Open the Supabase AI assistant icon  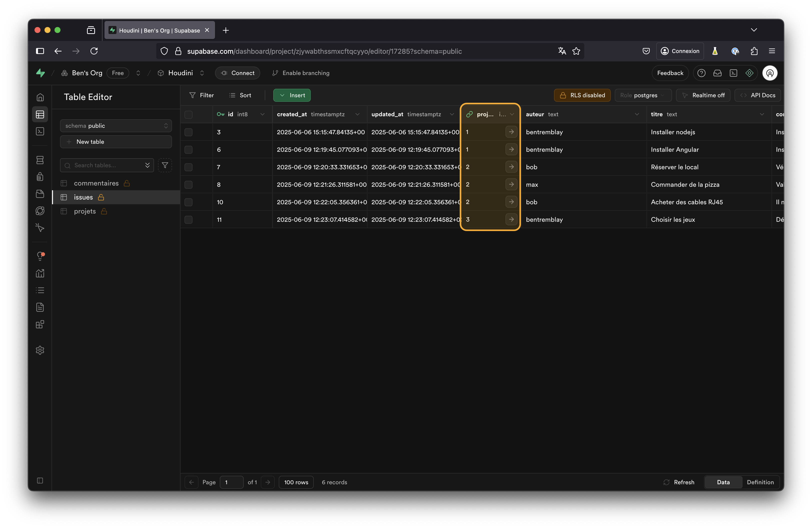pyautogui.click(x=749, y=73)
